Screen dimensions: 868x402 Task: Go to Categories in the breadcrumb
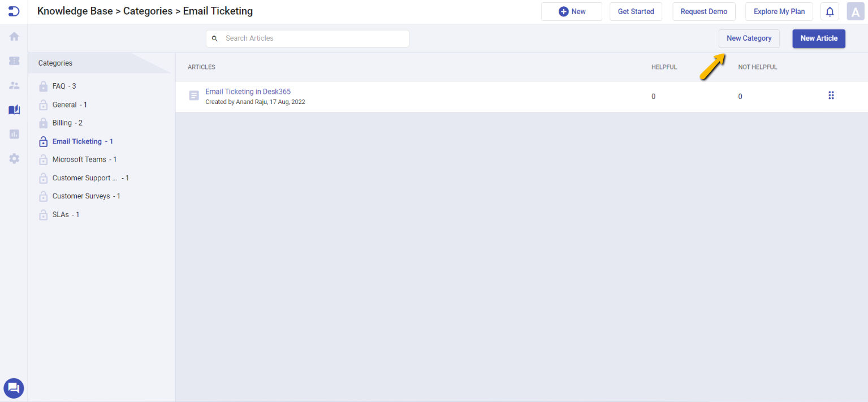148,11
